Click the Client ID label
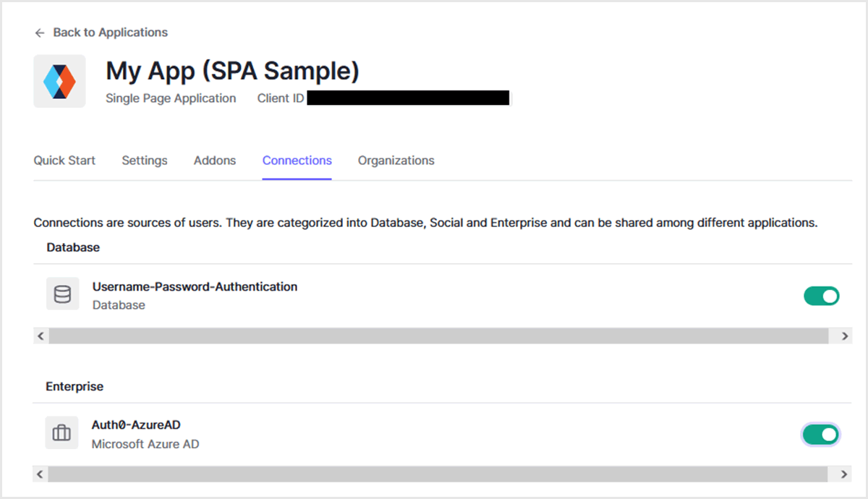This screenshot has width=868, height=499. point(281,98)
